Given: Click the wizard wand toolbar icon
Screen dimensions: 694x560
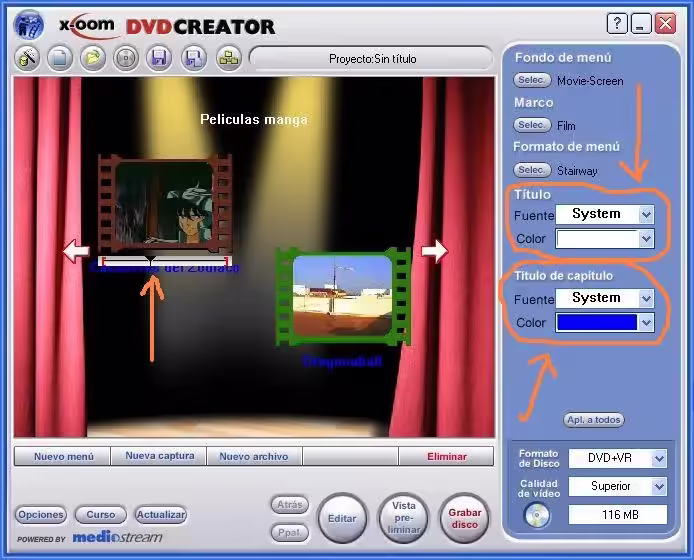Looking at the screenshot, I should (x=27, y=58).
